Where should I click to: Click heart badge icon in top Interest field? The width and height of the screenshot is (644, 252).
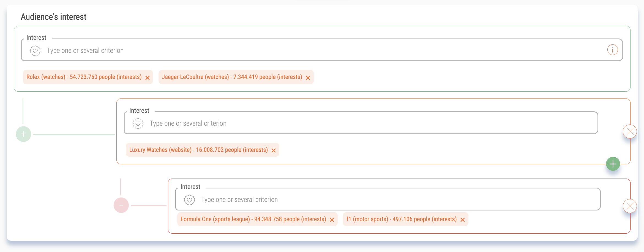(x=35, y=51)
